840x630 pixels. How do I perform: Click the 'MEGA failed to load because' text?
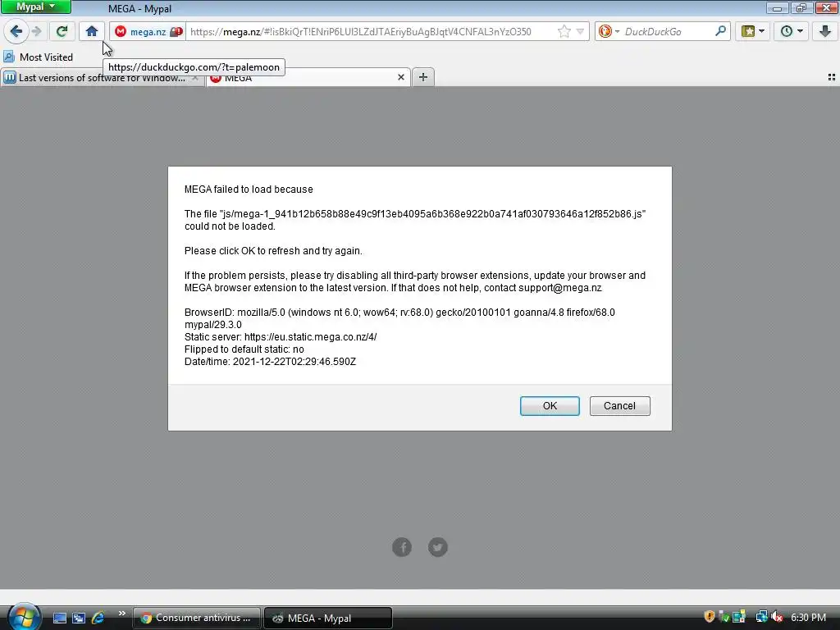click(249, 189)
